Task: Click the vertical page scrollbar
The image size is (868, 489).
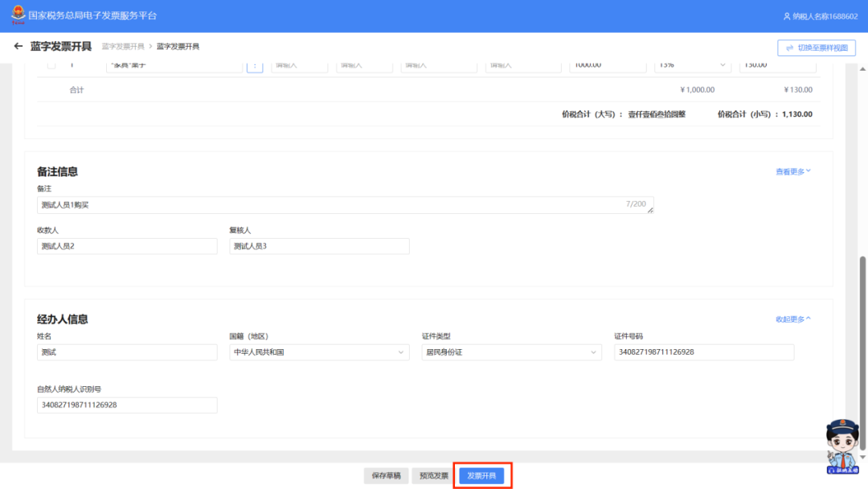Action: pos(863,354)
